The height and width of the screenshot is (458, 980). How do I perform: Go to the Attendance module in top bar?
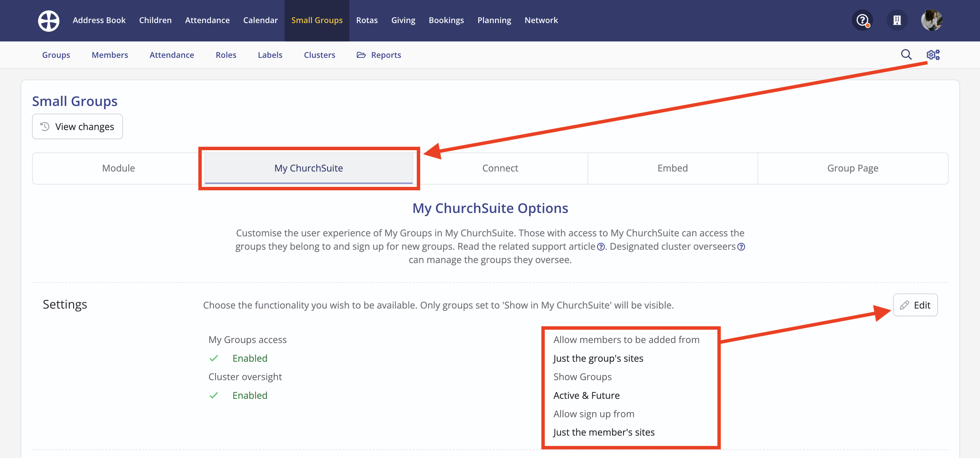[x=207, y=20]
